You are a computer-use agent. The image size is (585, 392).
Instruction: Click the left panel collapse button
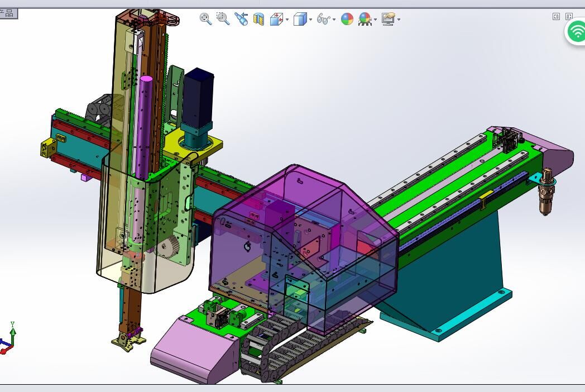pos(556,16)
